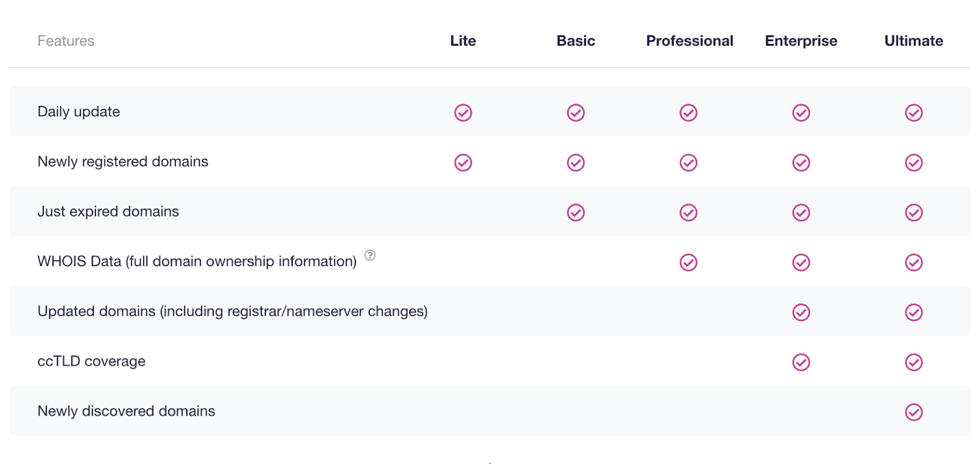Click the Professional checkmark for WHOIS Data row
Image resolution: width=980 pixels, height=464 pixels.
coord(688,262)
